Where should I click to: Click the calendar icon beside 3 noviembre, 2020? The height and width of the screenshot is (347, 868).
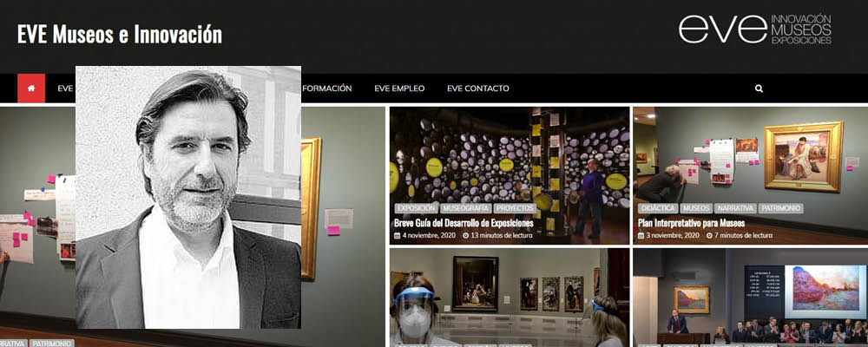[x=641, y=236]
